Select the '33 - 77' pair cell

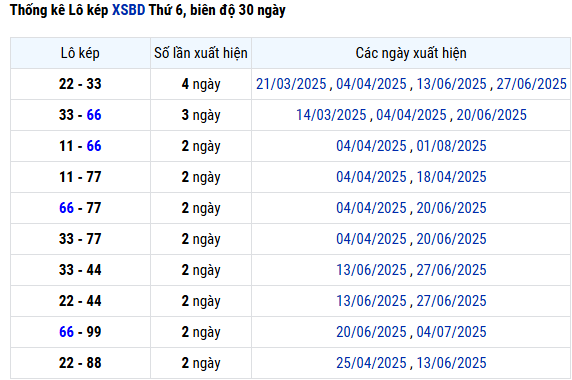(x=80, y=239)
